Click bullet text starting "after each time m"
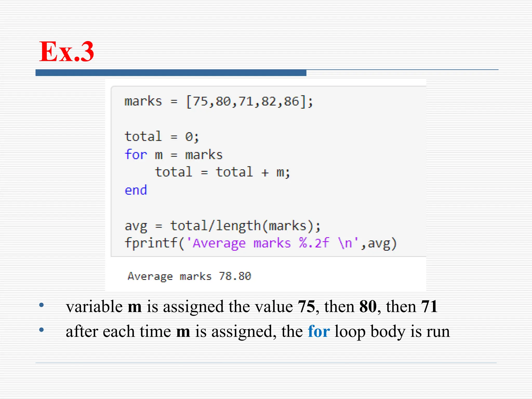The height and width of the screenshot is (399, 532). 257,331
